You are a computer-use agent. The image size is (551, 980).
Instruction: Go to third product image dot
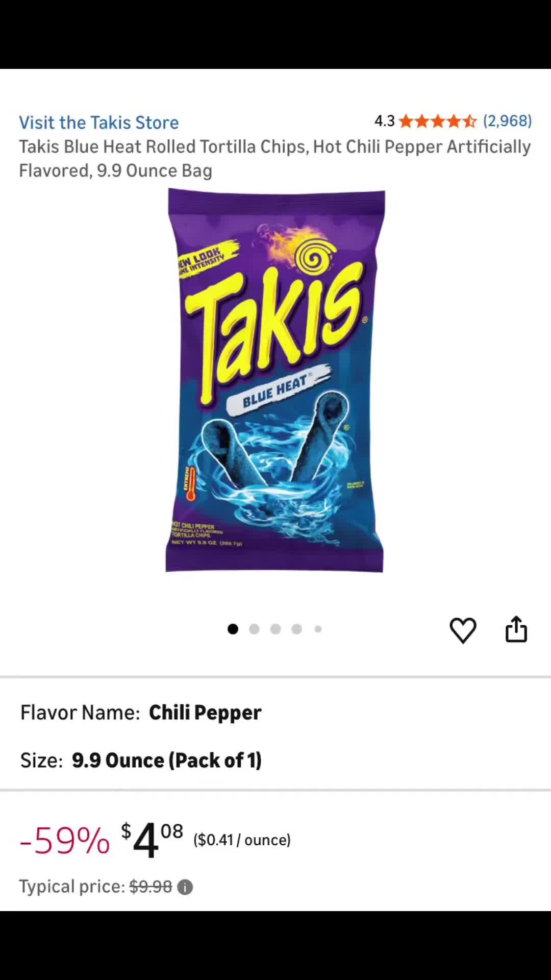pos(275,629)
